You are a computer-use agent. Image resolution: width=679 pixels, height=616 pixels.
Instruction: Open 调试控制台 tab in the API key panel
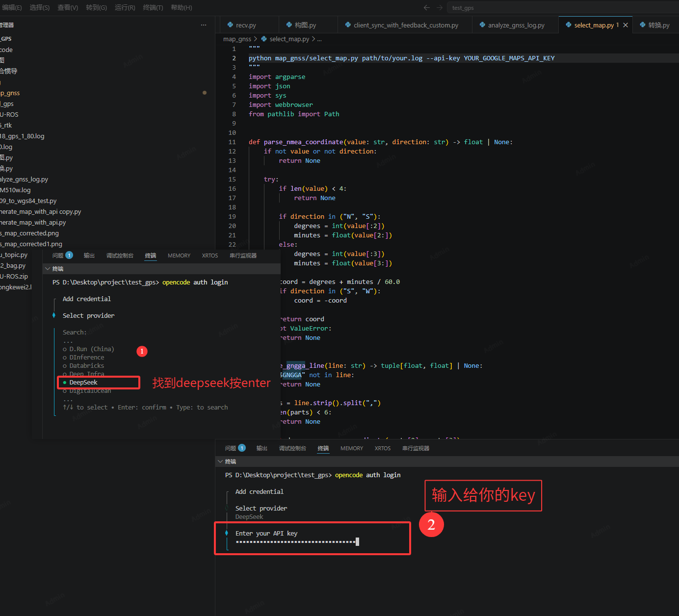tap(292, 448)
